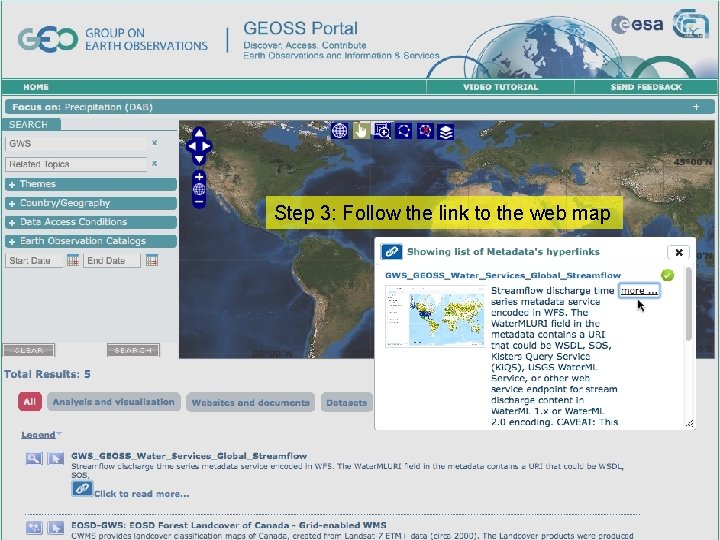Viewport: 720px width, 540px height.
Task: Expand the Country/Geography filter section
Action: 91,203
